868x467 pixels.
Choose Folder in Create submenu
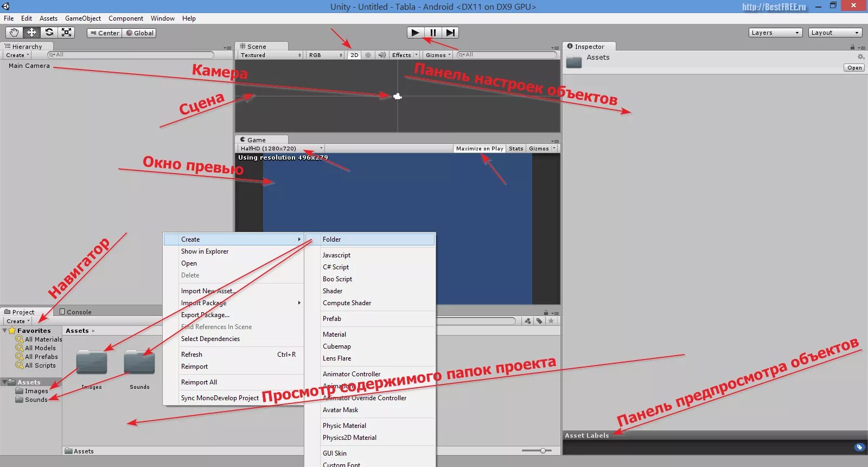pos(370,239)
